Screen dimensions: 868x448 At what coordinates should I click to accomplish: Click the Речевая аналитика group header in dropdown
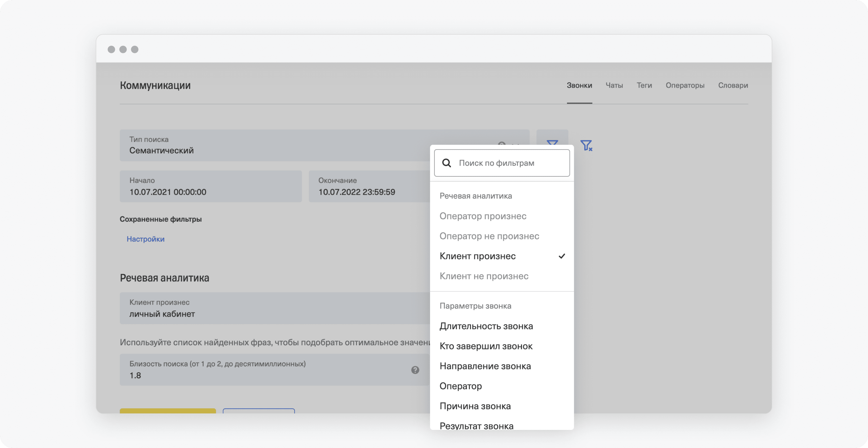(x=475, y=196)
